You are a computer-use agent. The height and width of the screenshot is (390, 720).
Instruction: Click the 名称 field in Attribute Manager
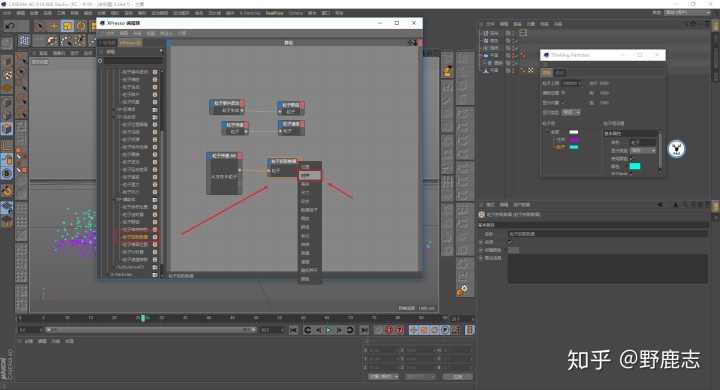click(x=608, y=234)
